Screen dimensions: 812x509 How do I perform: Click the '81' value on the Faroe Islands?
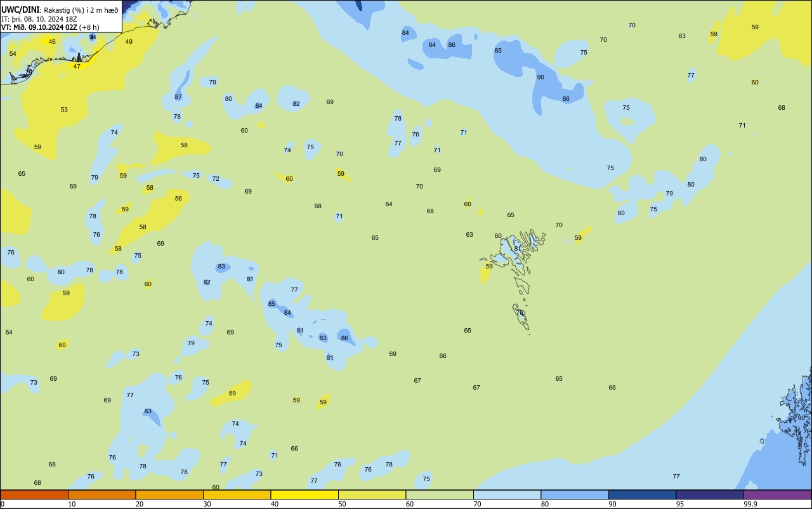517,249
